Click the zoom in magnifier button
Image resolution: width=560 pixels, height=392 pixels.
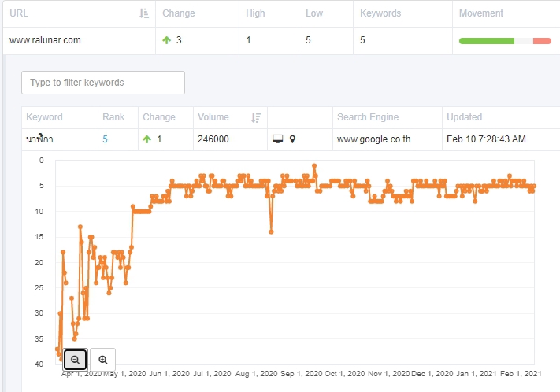pos(103,359)
